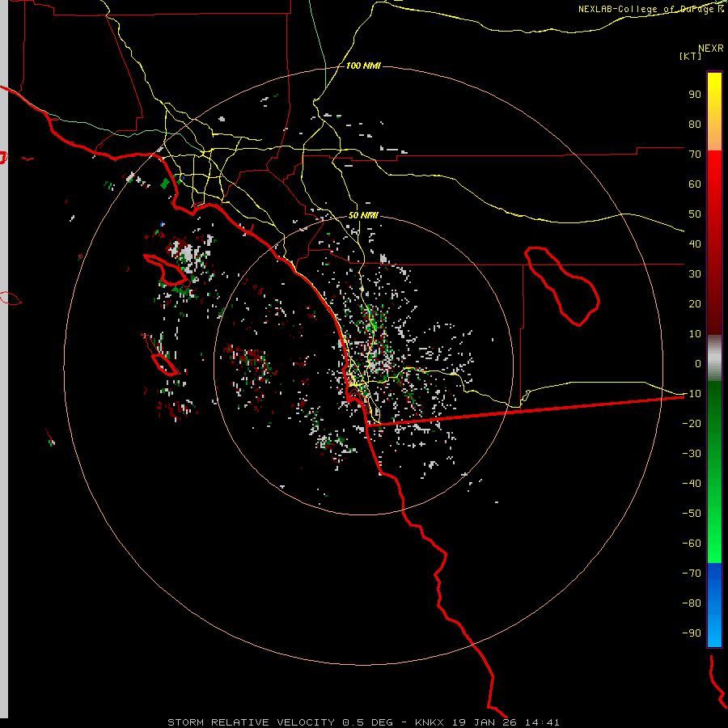Click the -20 value on velocity scale
Screen dimensions: 728x728
[692, 423]
